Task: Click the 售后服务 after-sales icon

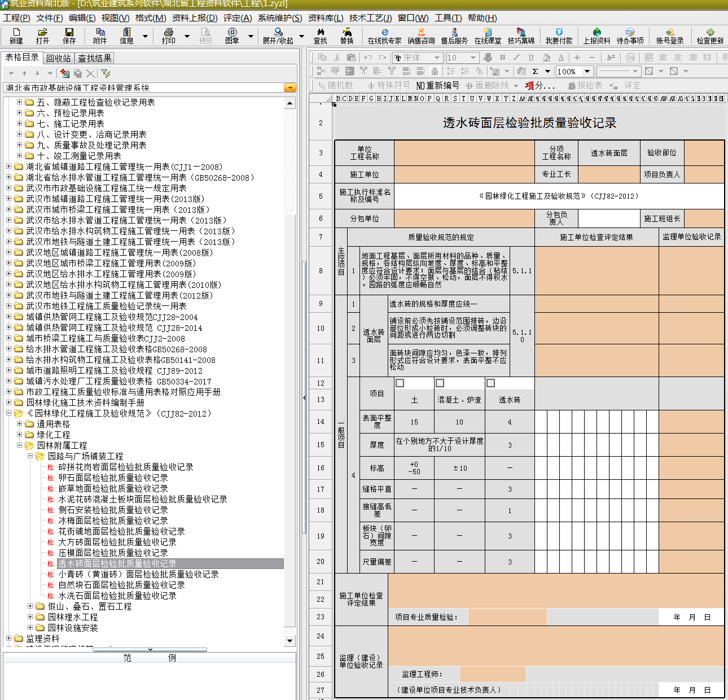Action: pyautogui.click(x=454, y=36)
